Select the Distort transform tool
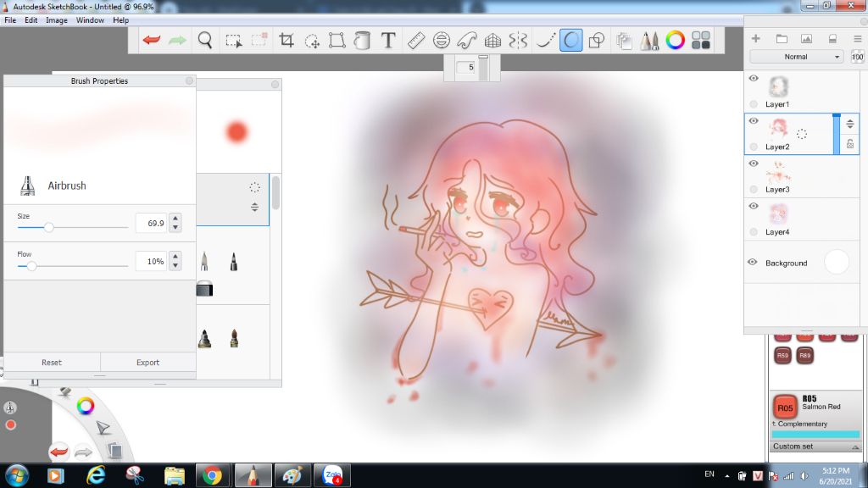Screen dimensions: 868x488 (x=337, y=40)
